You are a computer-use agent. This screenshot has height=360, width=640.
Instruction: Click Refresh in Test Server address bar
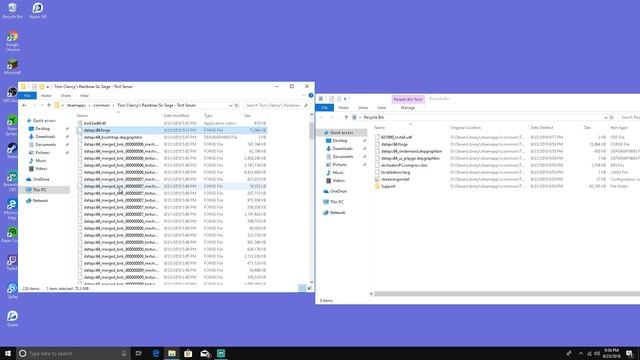237,105
